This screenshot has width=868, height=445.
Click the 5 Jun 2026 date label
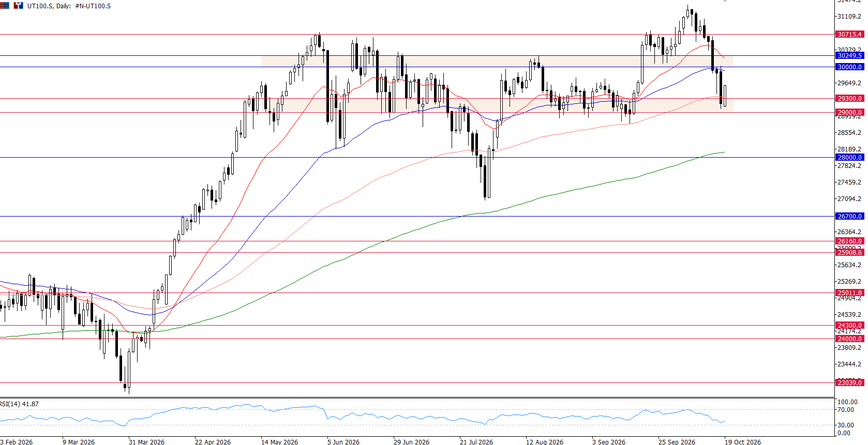pos(343,442)
